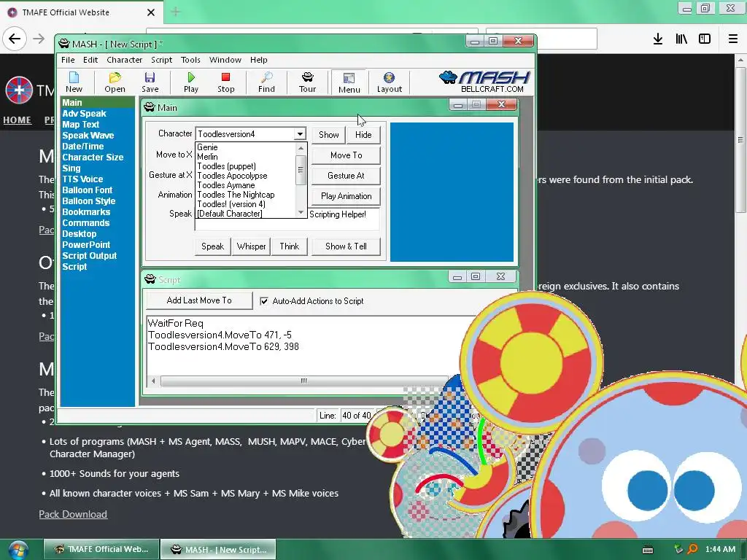Click the HOME navigation link
Viewport: 747px width, 560px height.
coord(18,120)
